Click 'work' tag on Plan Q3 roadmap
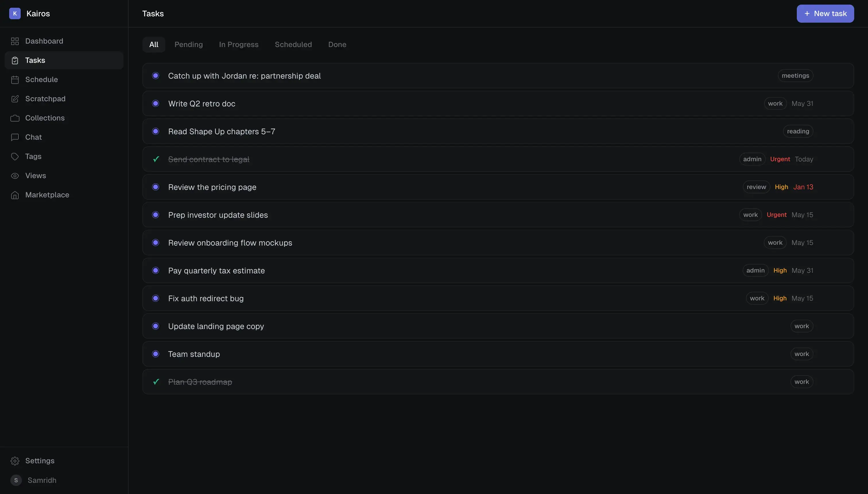868x494 pixels. [802, 382]
